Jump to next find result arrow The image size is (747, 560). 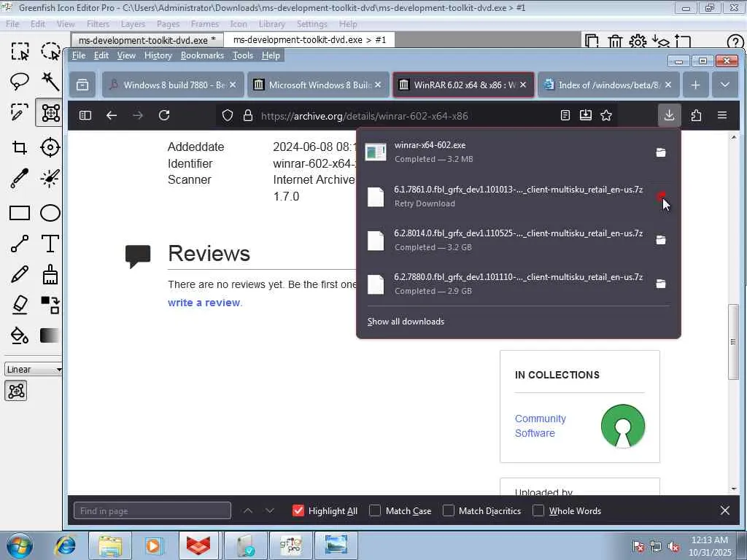point(270,510)
